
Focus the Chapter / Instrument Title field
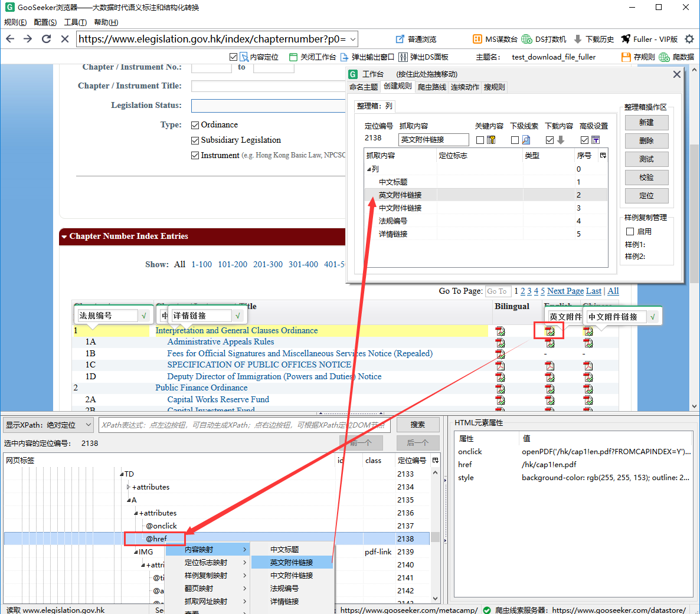click(x=268, y=86)
